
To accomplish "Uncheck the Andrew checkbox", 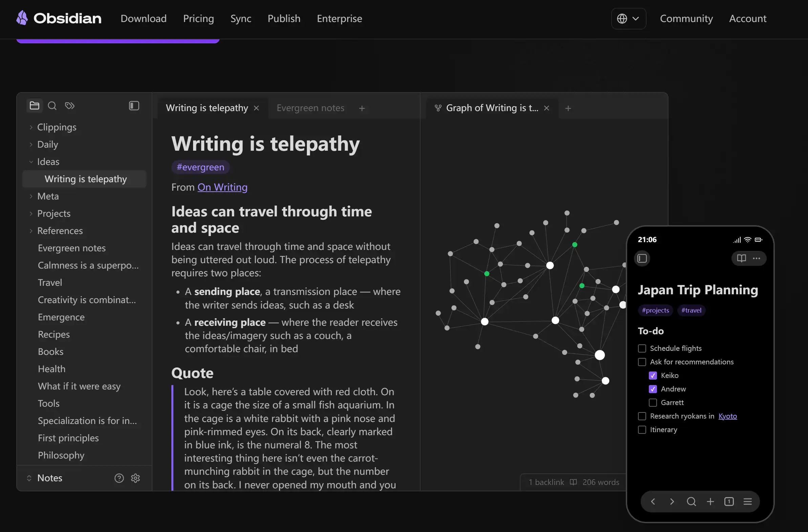I will coord(653,389).
